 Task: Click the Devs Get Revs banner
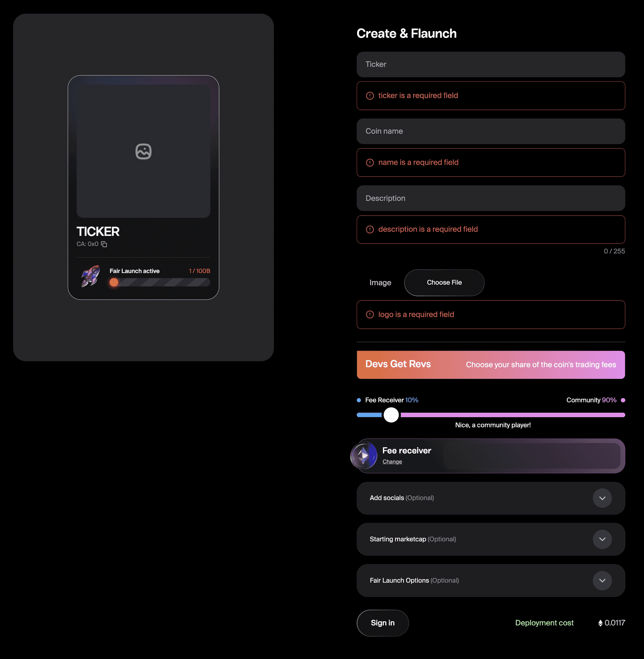coord(491,365)
